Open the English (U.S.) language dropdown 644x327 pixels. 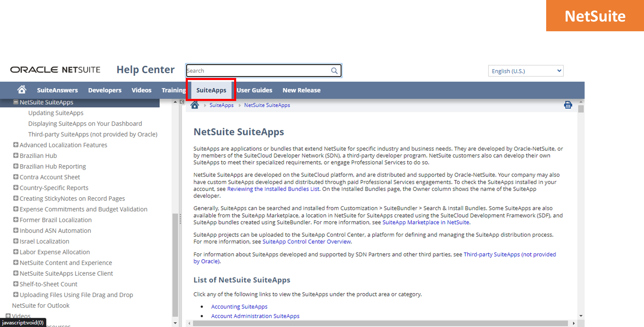click(525, 71)
